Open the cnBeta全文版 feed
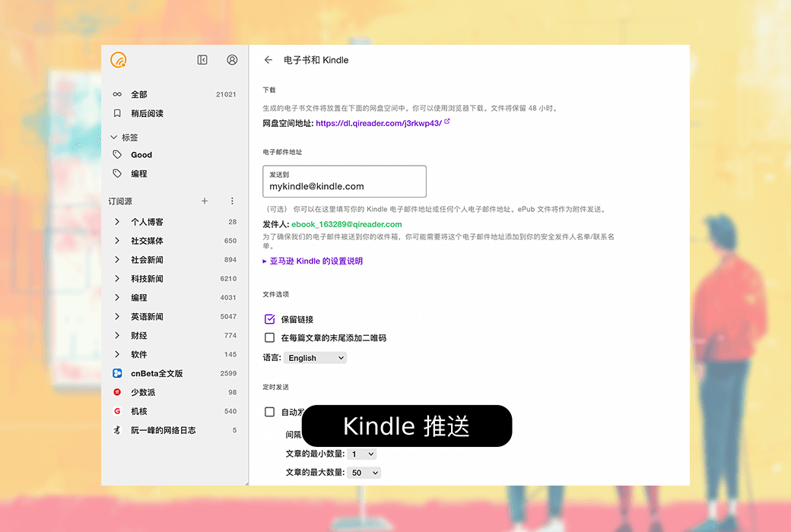This screenshot has width=791, height=532. click(156, 374)
